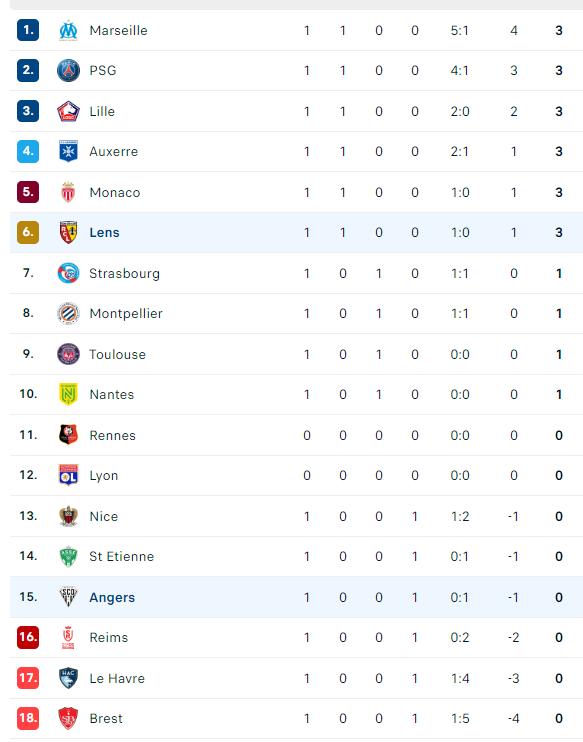This screenshot has height=742, width=583.
Task: Click the Marseille club crest
Action: point(68,30)
